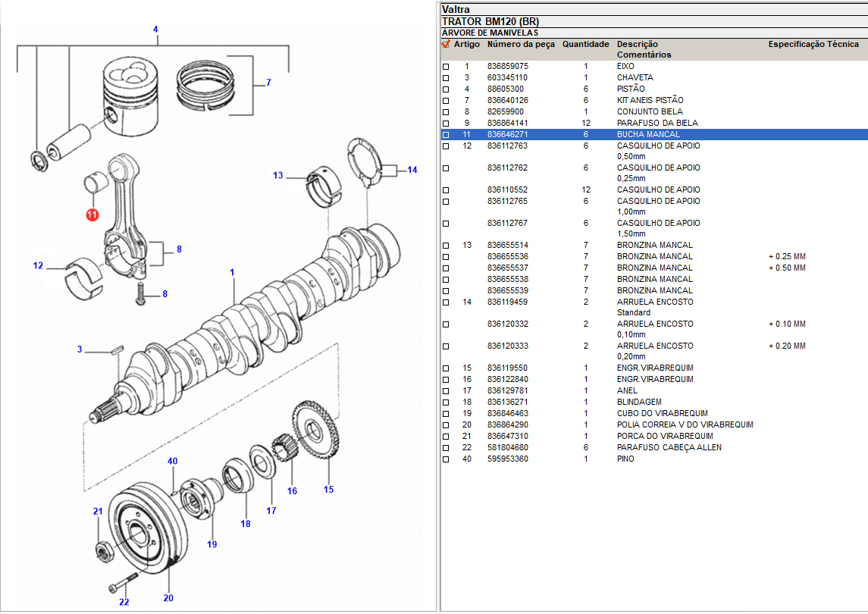The height and width of the screenshot is (614, 868).
Task: Click the Quantidade column header
Action: point(585,45)
